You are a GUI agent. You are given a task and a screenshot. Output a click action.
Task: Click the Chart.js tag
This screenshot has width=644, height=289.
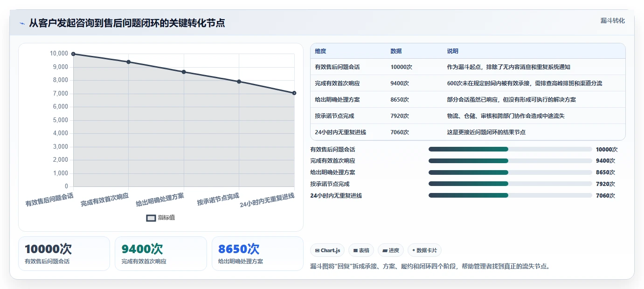click(327, 250)
